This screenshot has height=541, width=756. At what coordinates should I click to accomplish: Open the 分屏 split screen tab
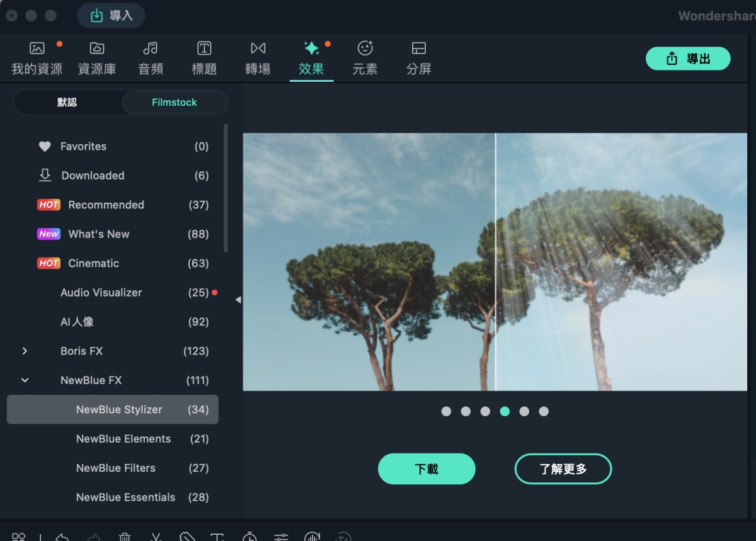[418, 58]
